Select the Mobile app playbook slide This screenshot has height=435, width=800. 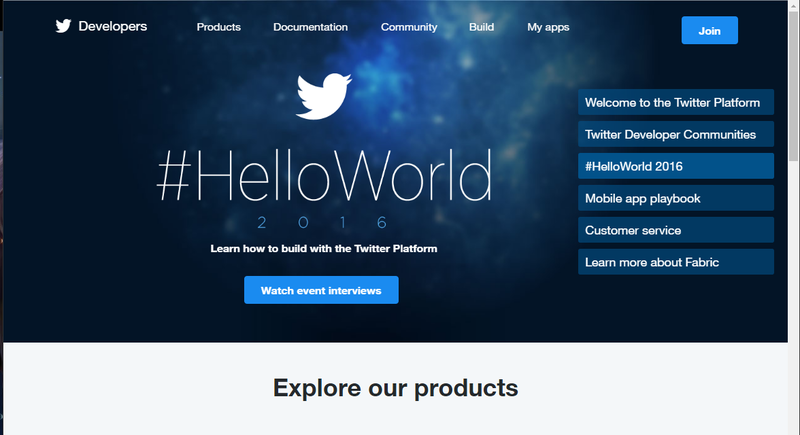pyautogui.click(x=676, y=198)
